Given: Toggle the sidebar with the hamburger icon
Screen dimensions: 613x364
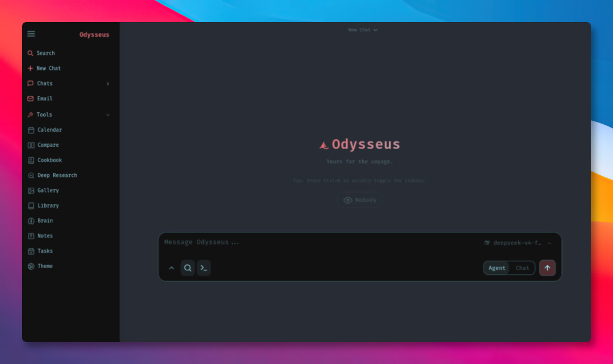Looking at the screenshot, I should click(x=31, y=34).
